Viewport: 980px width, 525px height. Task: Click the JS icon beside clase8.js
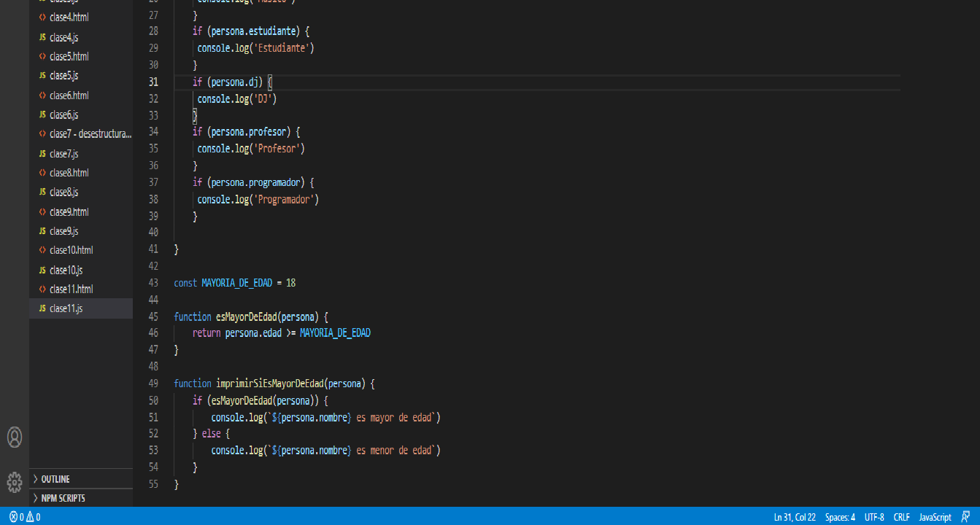click(42, 192)
